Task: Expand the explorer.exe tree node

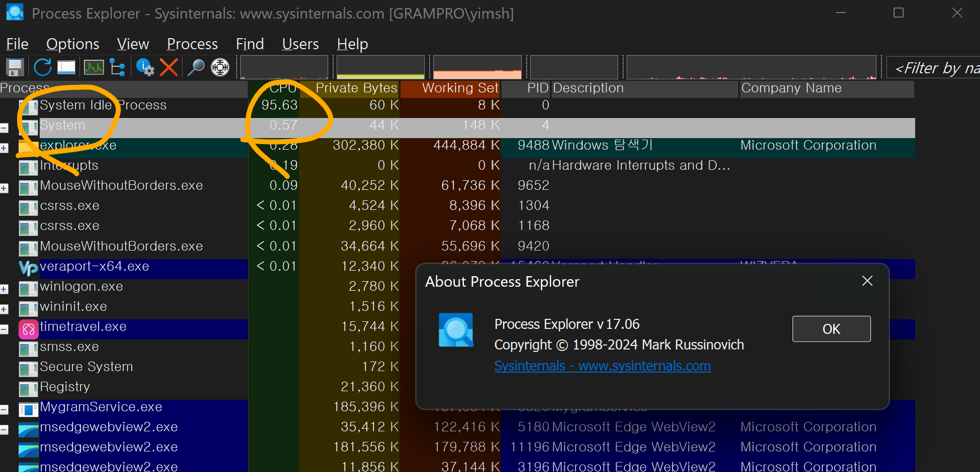Action: [x=4, y=148]
